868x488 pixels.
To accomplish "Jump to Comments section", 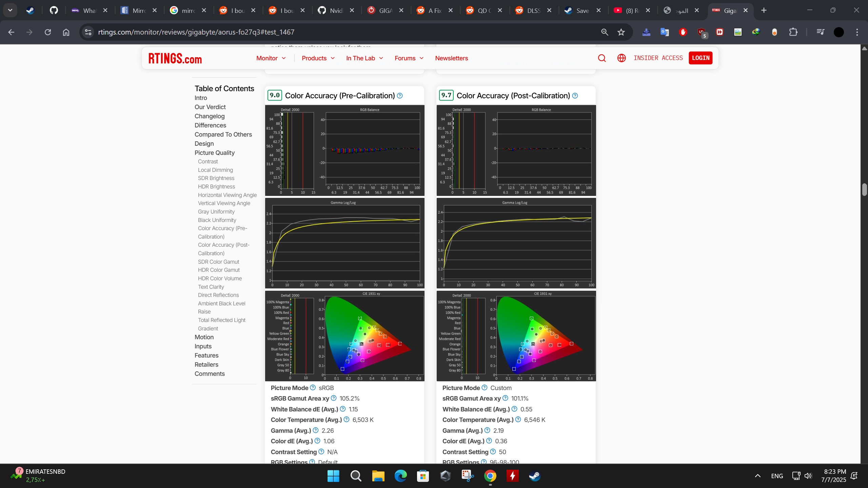I will pos(210,374).
